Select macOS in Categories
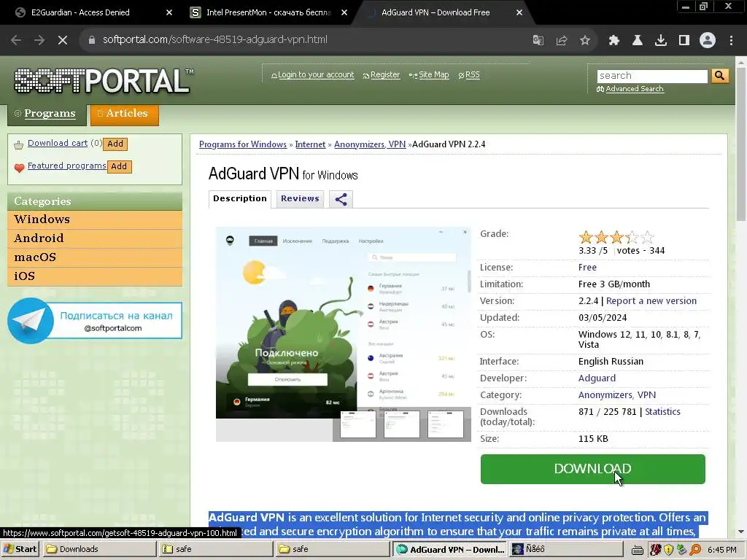Image resolution: width=747 pixels, height=560 pixels. [95, 257]
